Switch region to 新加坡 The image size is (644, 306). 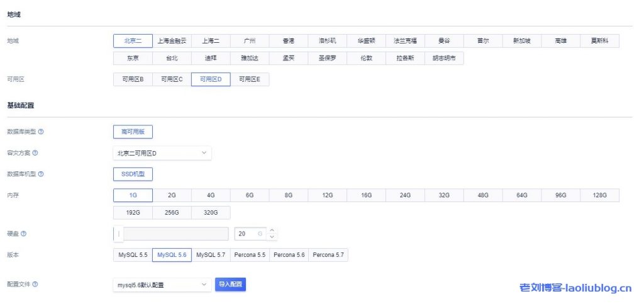pos(522,41)
